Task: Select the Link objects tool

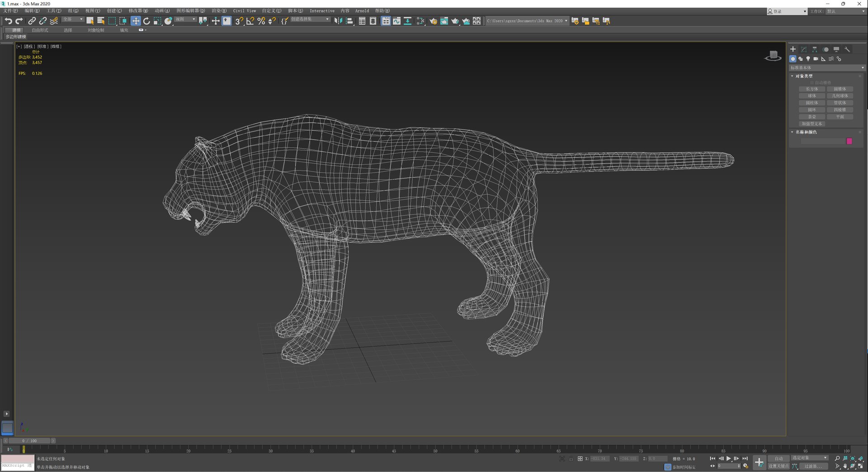Action: [32, 21]
